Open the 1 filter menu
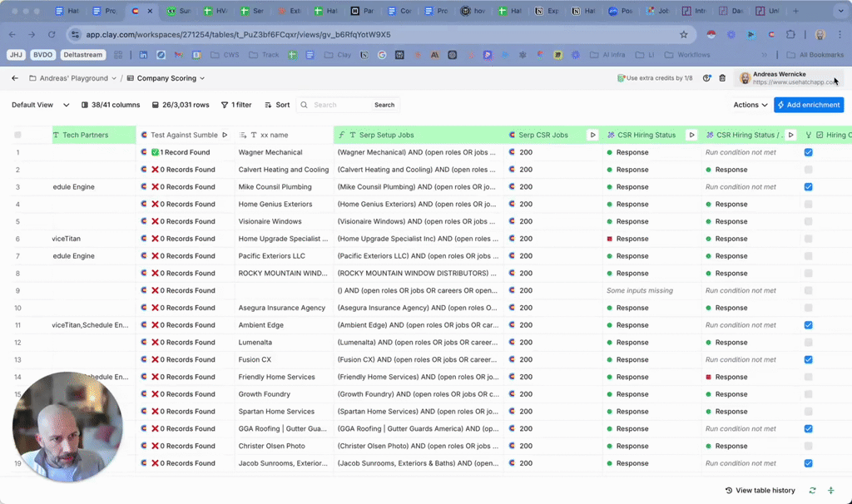The image size is (852, 504). (236, 105)
